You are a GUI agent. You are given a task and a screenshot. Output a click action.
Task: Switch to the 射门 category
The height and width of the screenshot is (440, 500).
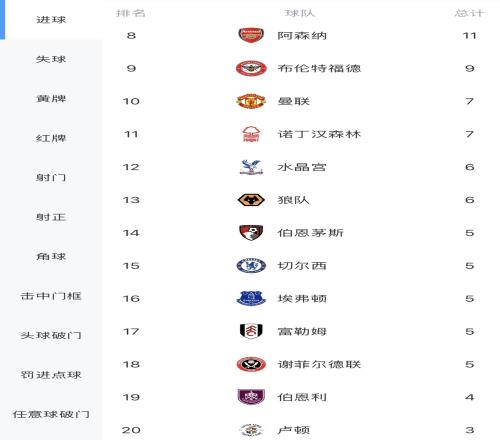tap(51, 178)
